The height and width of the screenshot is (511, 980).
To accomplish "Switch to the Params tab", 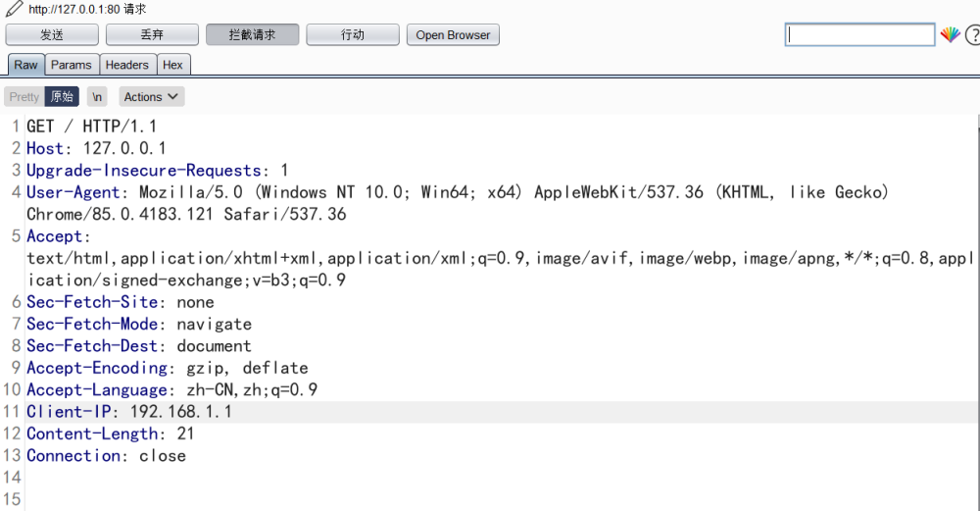I will tap(72, 65).
